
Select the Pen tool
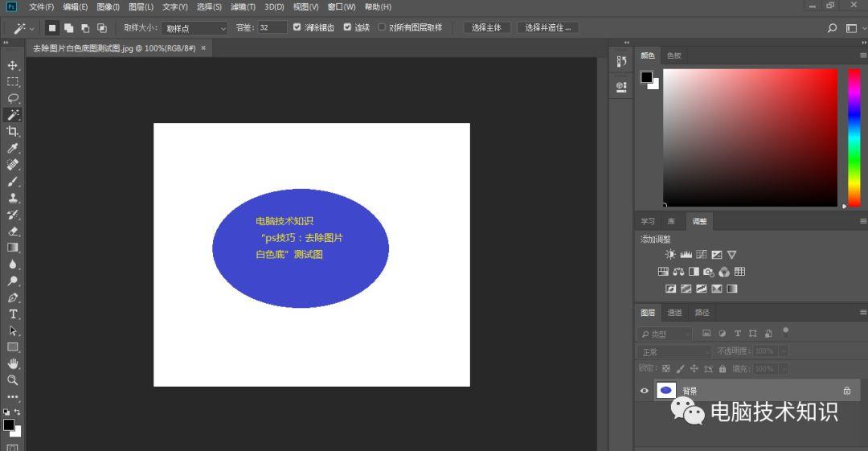tap(13, 297)
